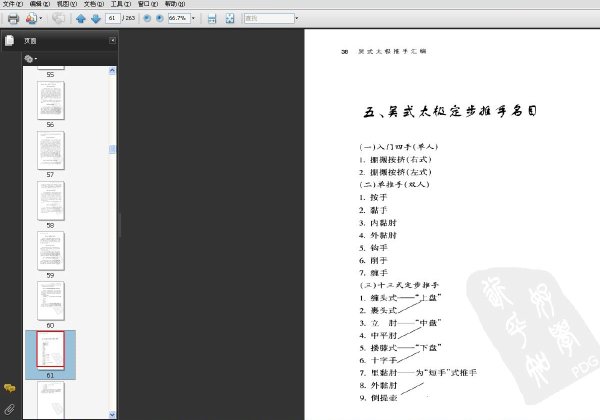Click the Pages panel icon in navigation strip

coord(10,40)
